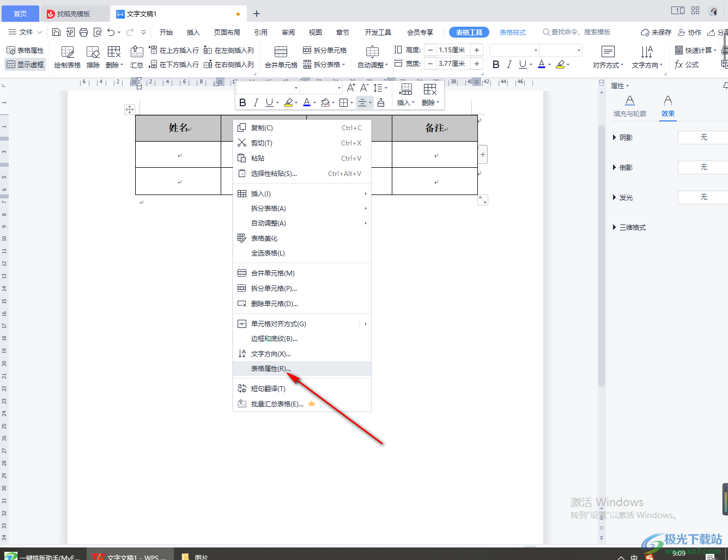The image size is (728, 560).
Task: Click the 高度 height value field
Action: (453, 50)
